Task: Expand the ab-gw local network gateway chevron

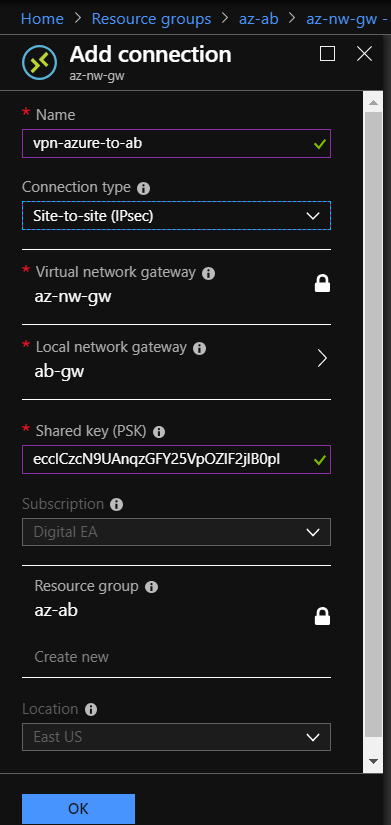Action: click(x=323, y=359)
